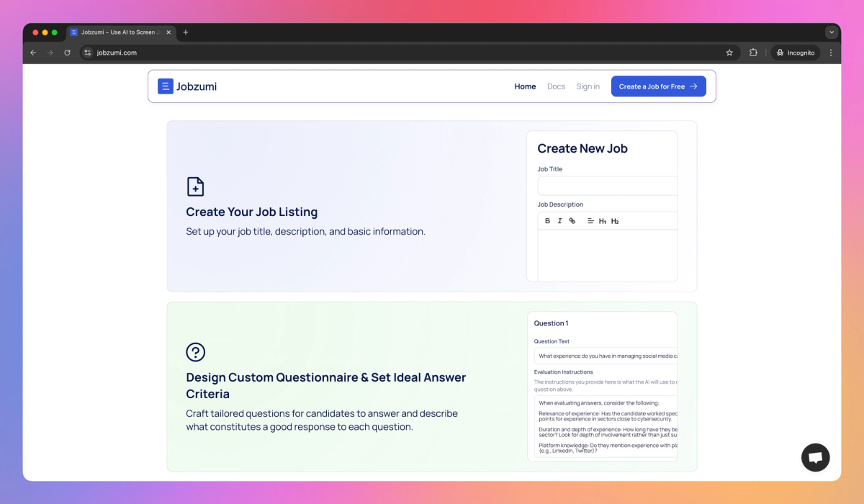864x504 pixels.
Task: Click the browser extensions puzzle icon
Action: click(752, 52)
